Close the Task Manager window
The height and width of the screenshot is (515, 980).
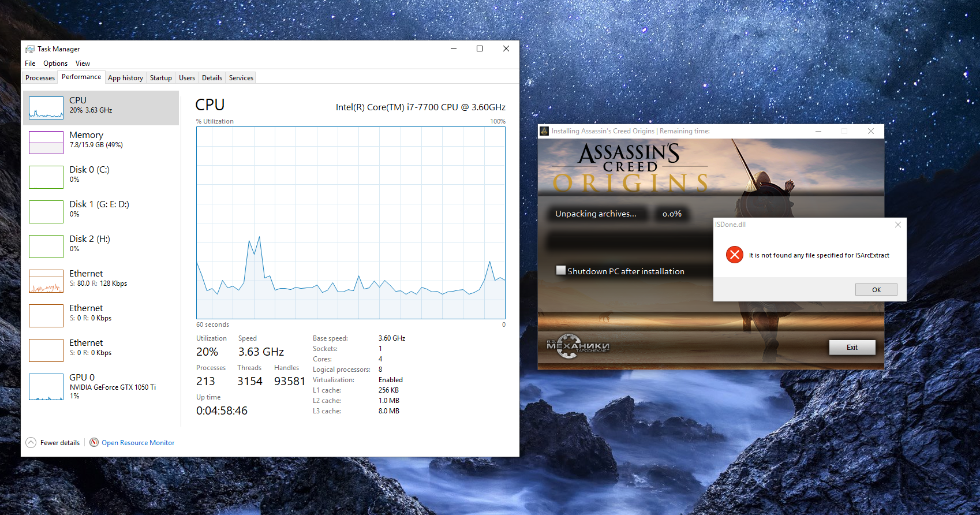(x=506, y=49)
